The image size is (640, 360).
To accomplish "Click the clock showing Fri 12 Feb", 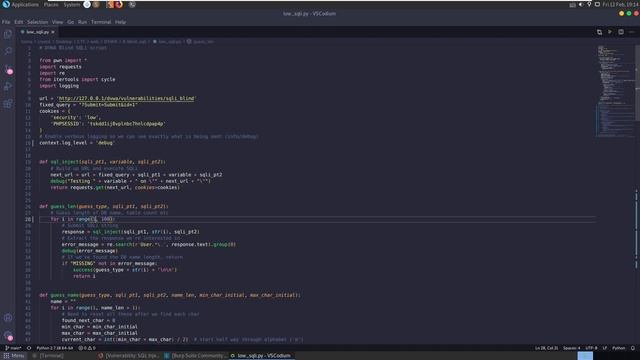I will [621, 4].
